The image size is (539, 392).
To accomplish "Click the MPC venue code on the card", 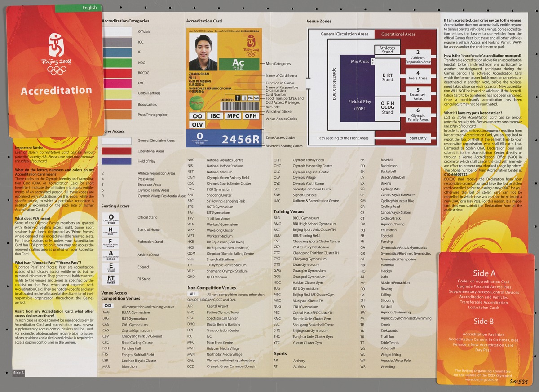I will pyautogui.click(x=233, y=116).
